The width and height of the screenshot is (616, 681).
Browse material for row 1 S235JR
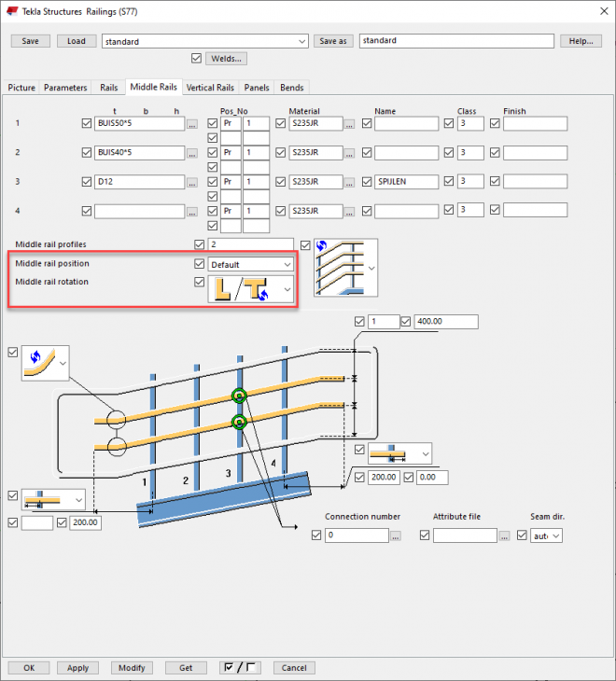[349, 124]
